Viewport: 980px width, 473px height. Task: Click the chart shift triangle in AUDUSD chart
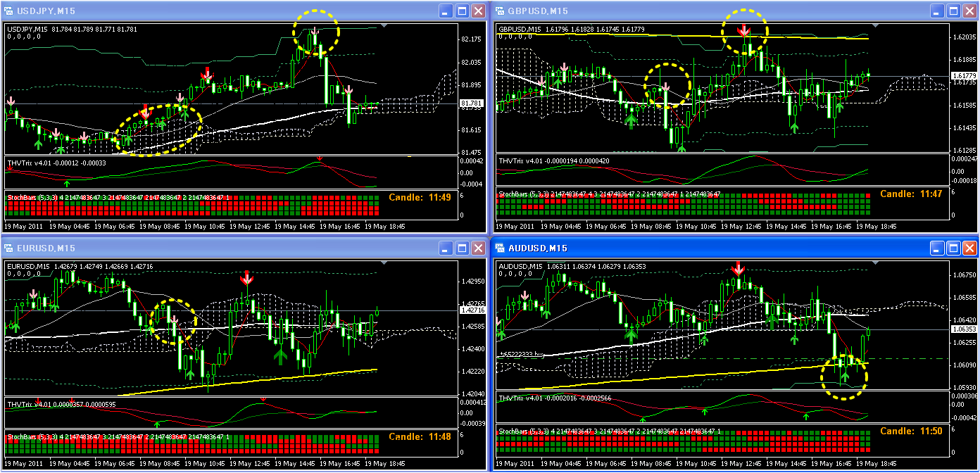(874, 263)
